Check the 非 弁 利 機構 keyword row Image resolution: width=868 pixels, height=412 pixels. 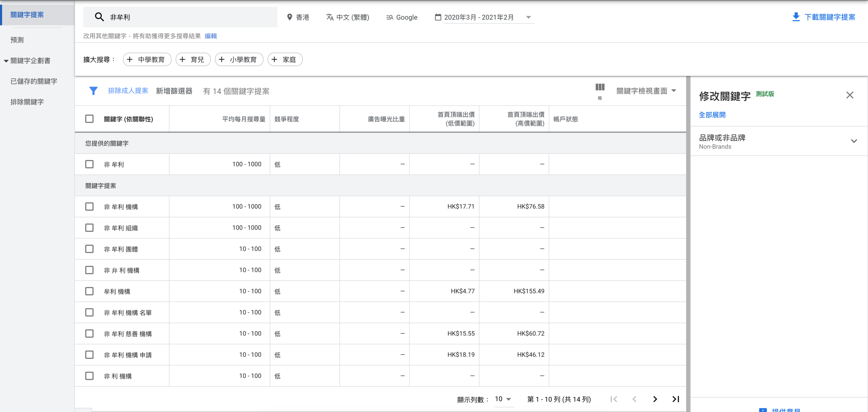[89, 270]
